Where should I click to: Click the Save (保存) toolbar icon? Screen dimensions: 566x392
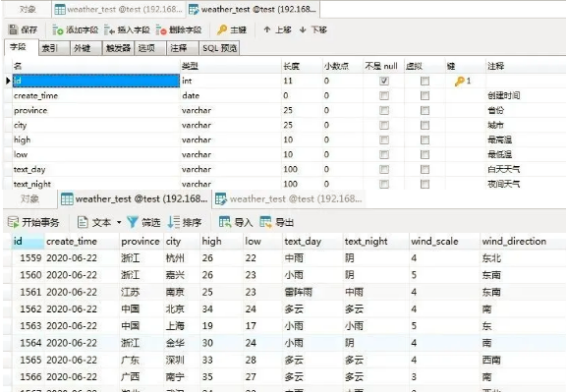point(13,29)
